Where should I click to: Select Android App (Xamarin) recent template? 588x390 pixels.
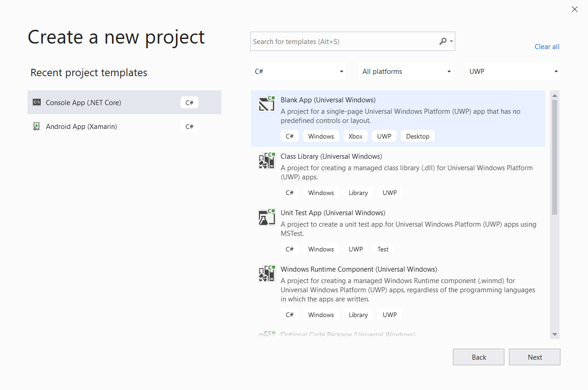click(x=124, y=126)
